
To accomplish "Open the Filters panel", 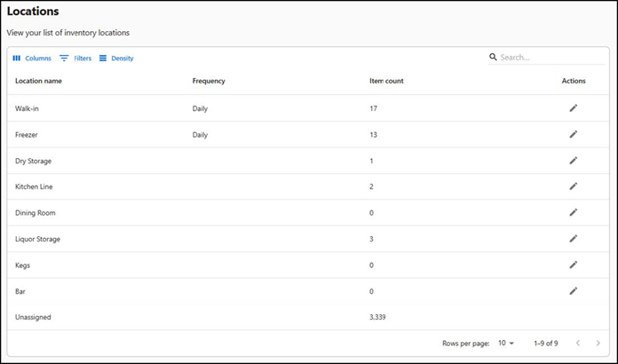I will pyautogui.click(x=75, y=59).
